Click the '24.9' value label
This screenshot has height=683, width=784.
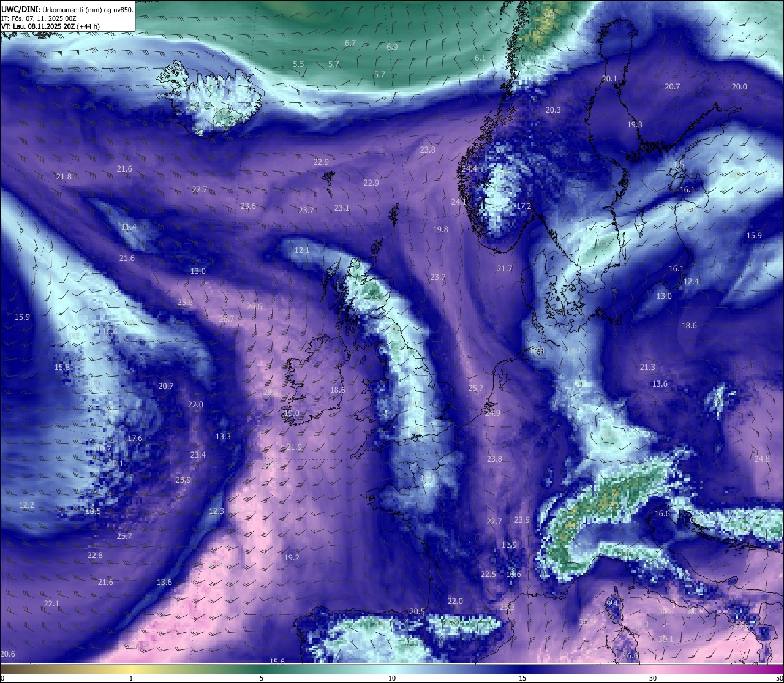[492, 413]
